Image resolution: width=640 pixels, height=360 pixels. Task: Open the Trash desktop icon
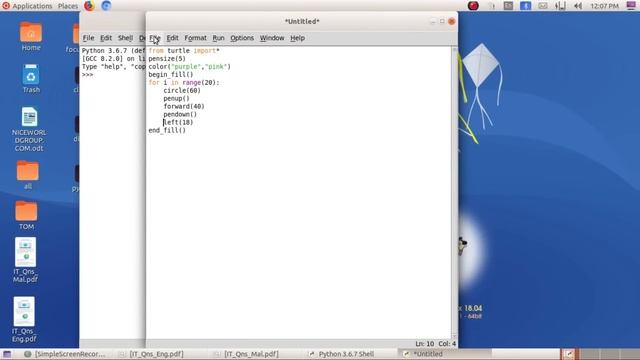point(31,79)
